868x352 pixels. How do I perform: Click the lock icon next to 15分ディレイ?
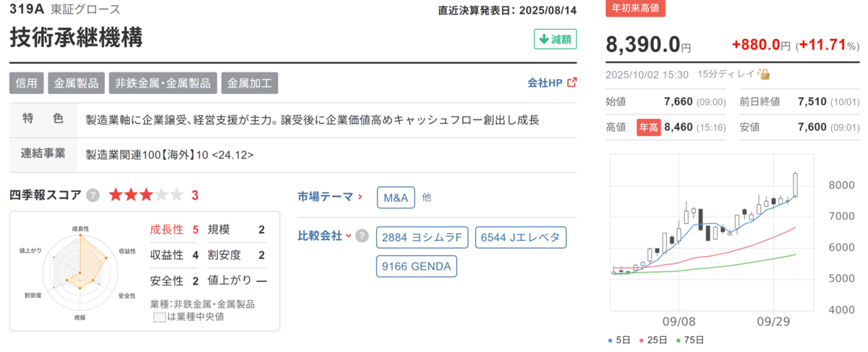[x=764, y=75]
